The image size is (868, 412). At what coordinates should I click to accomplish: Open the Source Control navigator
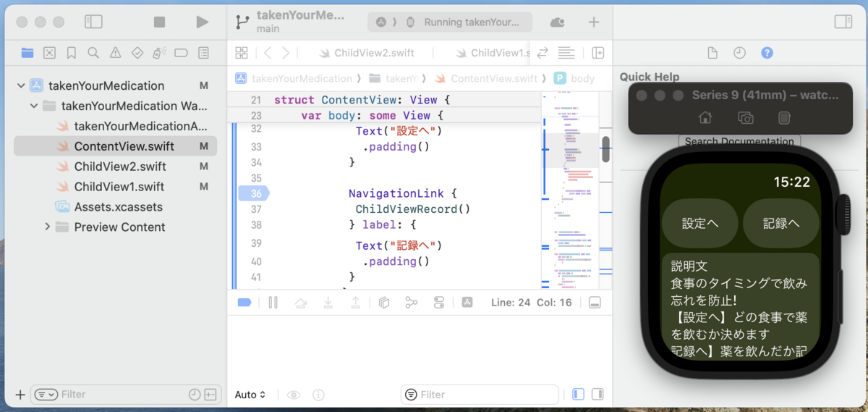(x=49, y=53)
